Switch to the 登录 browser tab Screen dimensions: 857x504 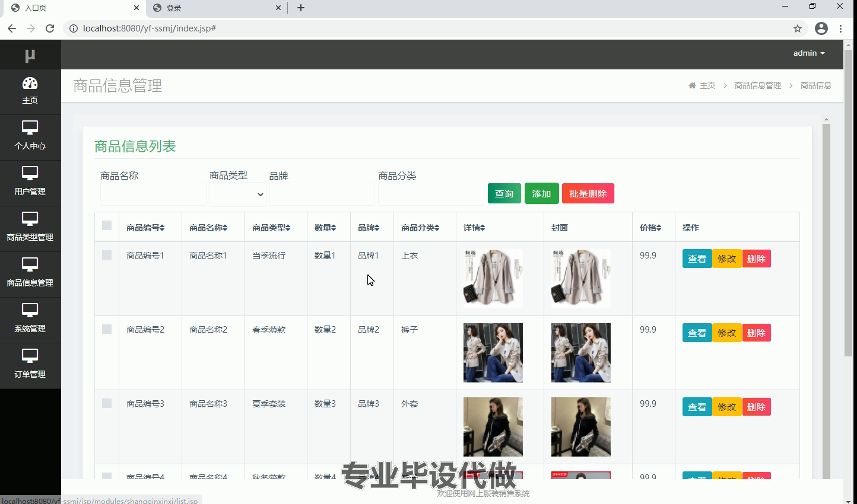tap(217, 8)
